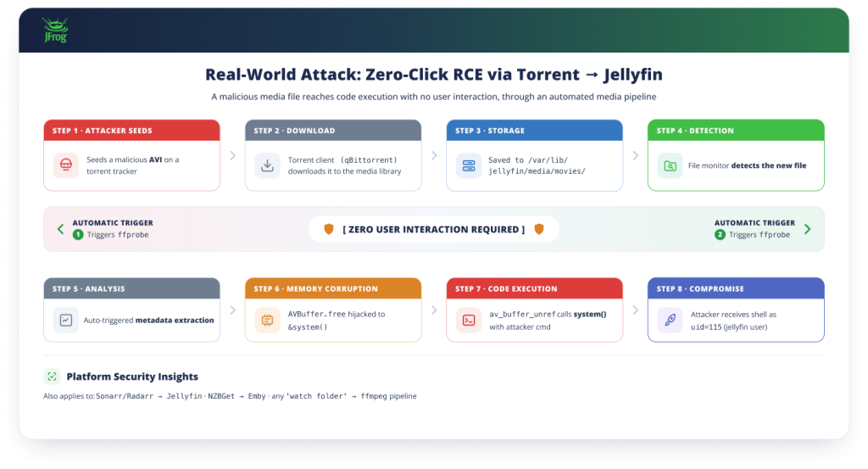
Task: Click the rocket icon in Step 8
Action: 670,320
